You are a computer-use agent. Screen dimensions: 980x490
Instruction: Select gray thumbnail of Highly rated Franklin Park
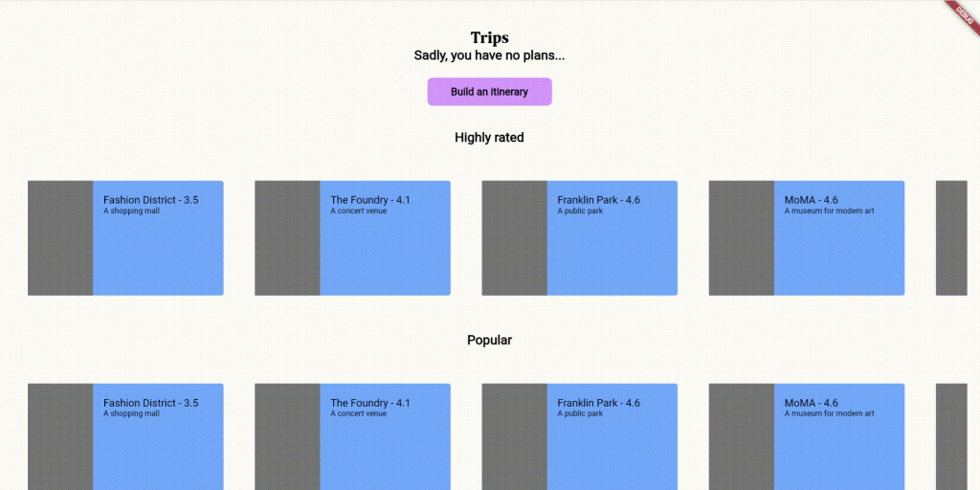point(514,238)
